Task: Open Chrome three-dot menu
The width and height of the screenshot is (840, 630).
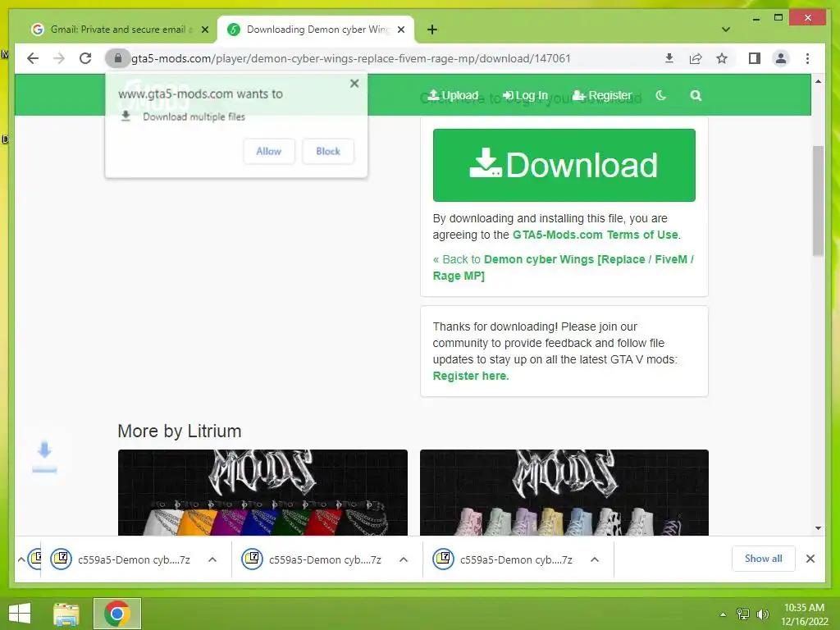Action: pyautogui.click(x=807, y=58)
